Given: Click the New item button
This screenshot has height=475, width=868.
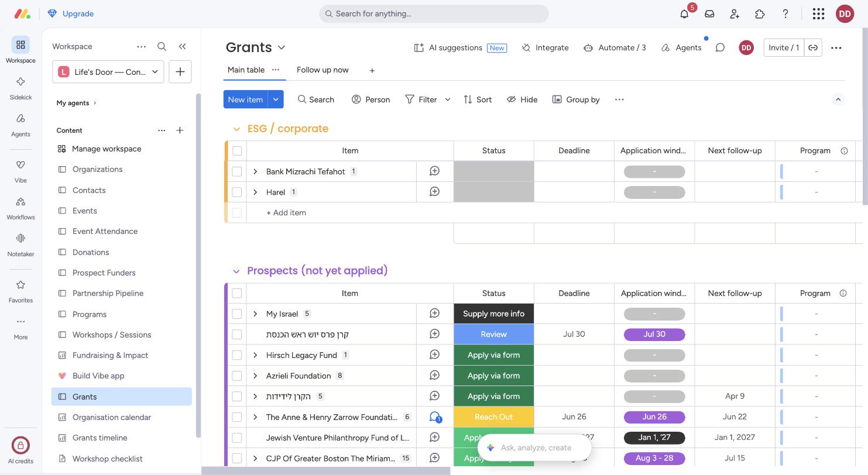Looking at the screenshot, I should pos(246,99).
